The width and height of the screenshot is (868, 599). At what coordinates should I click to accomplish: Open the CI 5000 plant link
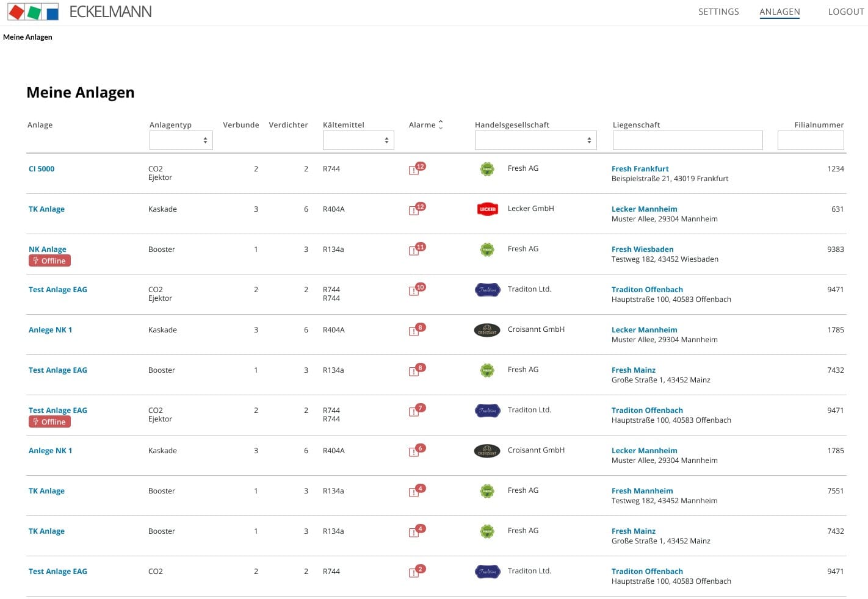pyautogui.click(x=42, y=169)
